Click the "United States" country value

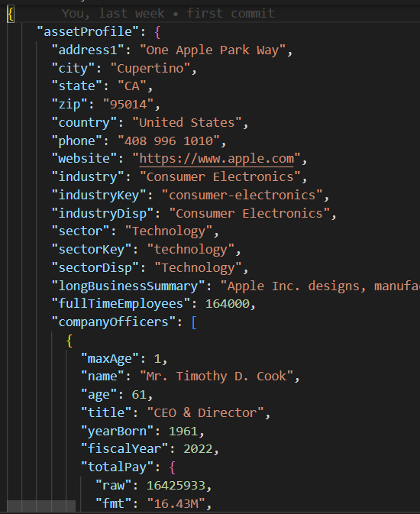pos(187,123)
